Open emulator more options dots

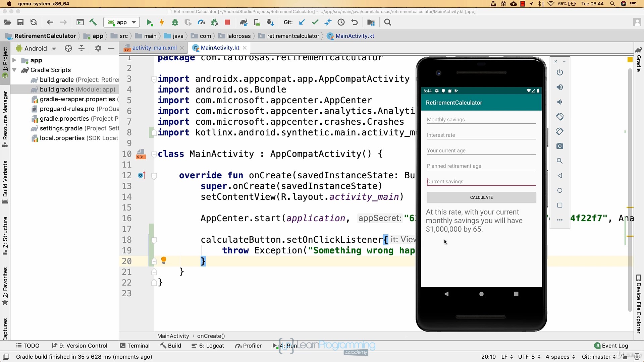tap(559, 220)
